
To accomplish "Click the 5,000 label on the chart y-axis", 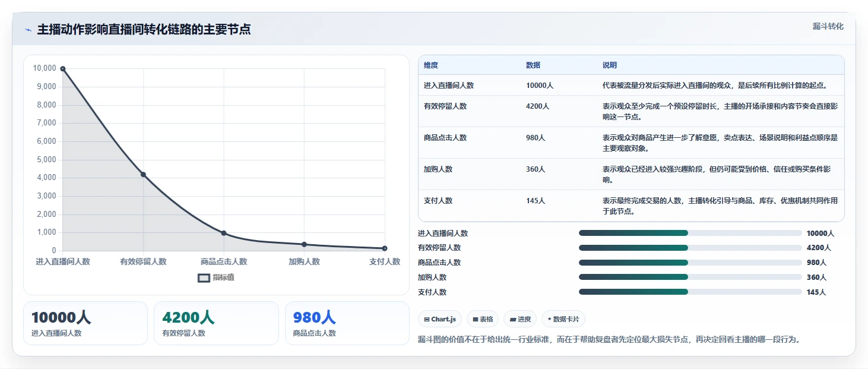I will pos(46,160).
